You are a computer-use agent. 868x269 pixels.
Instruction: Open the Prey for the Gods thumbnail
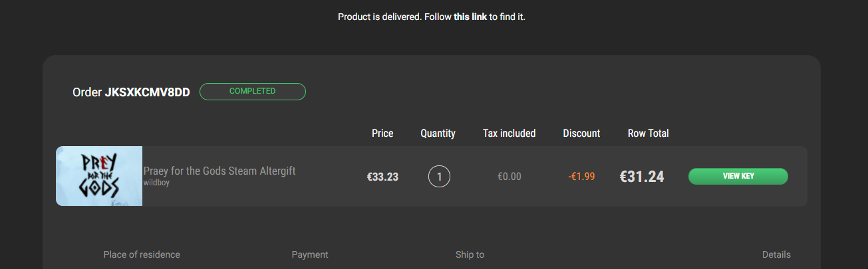click(99, 176)
